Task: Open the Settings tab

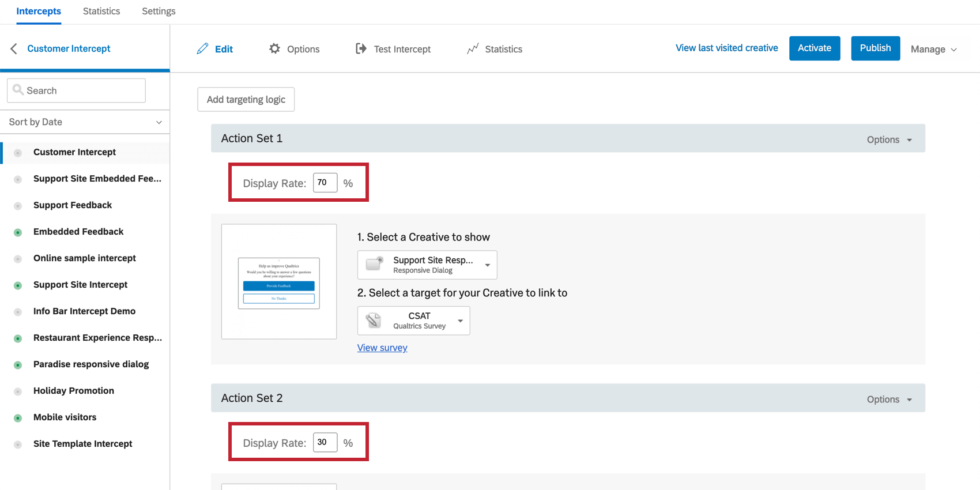Action: (159, 12)
